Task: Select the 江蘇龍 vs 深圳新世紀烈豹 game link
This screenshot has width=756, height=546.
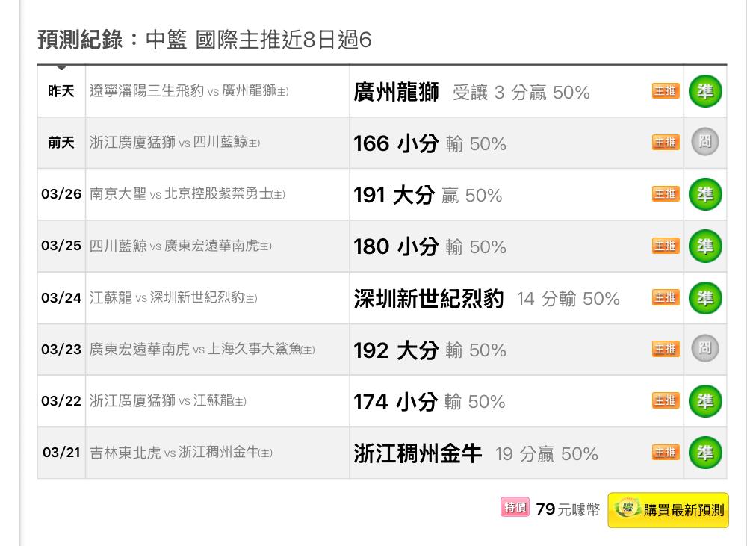Action: [x=173, y=297]
